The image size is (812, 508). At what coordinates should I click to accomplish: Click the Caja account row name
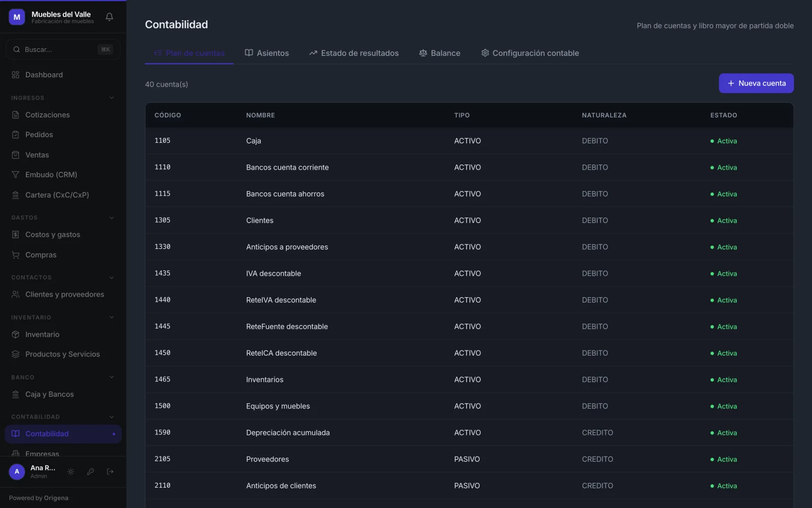253,141
